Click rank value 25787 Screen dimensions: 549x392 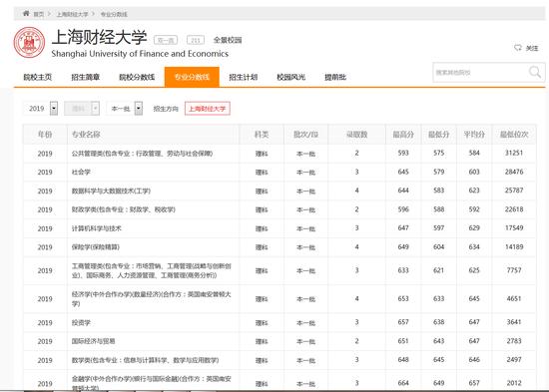click(514, 191)
